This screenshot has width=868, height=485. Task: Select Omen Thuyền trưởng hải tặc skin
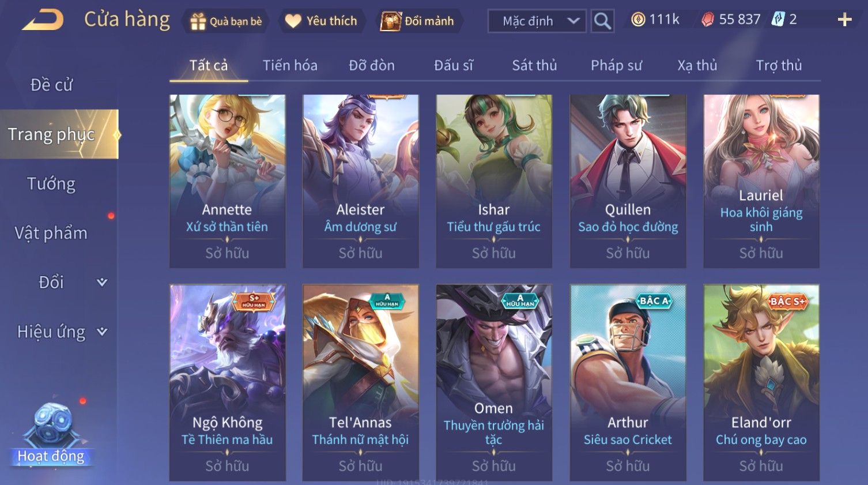494,383
